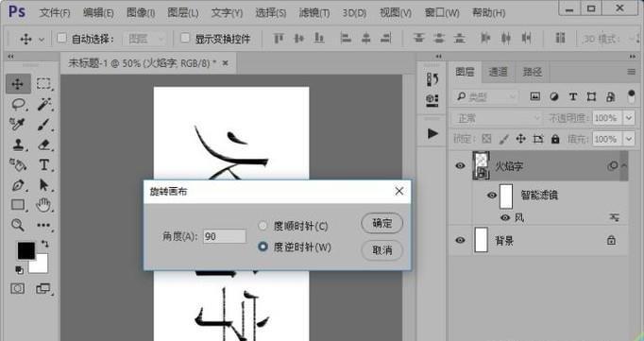This screenshot has height=341, width=644.
Task: Filter layers by text type
Action: [x=572, y=96]
